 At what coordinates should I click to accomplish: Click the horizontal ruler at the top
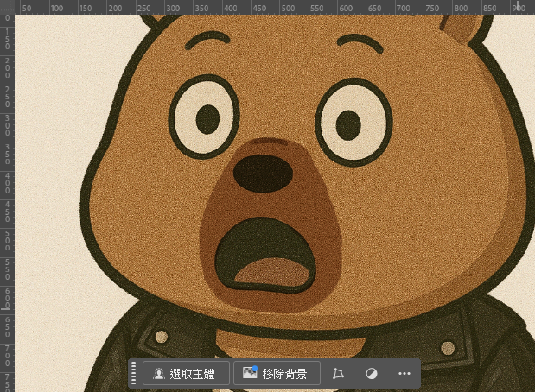(275, 7)
